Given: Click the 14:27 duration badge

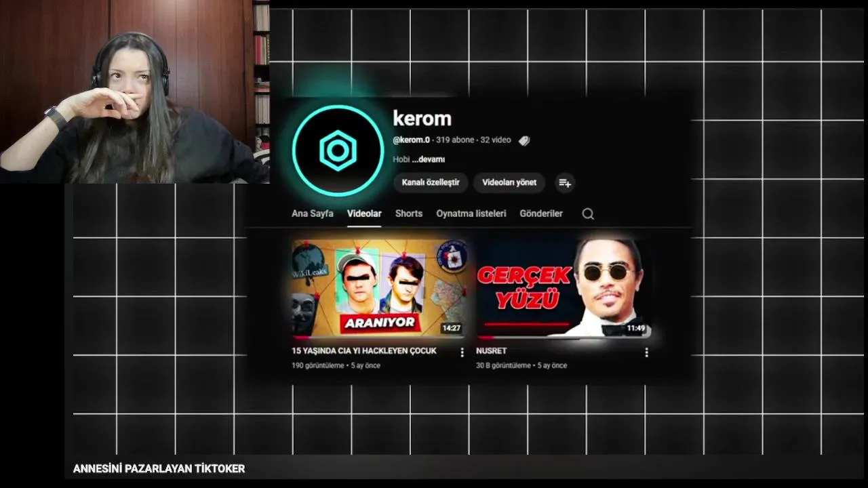Looking at the screenshot, I should coord(451,328).
